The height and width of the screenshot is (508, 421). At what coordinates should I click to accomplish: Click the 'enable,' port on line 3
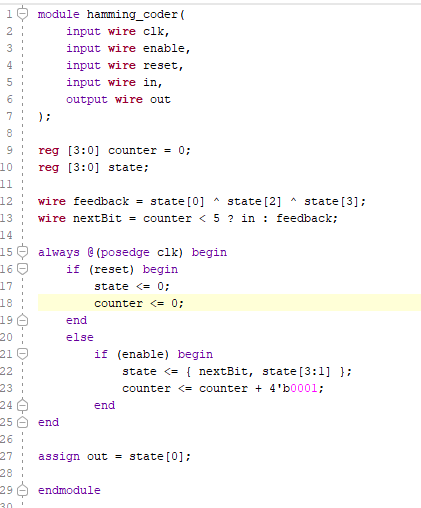pyautogui.click(x=167, y=48)
